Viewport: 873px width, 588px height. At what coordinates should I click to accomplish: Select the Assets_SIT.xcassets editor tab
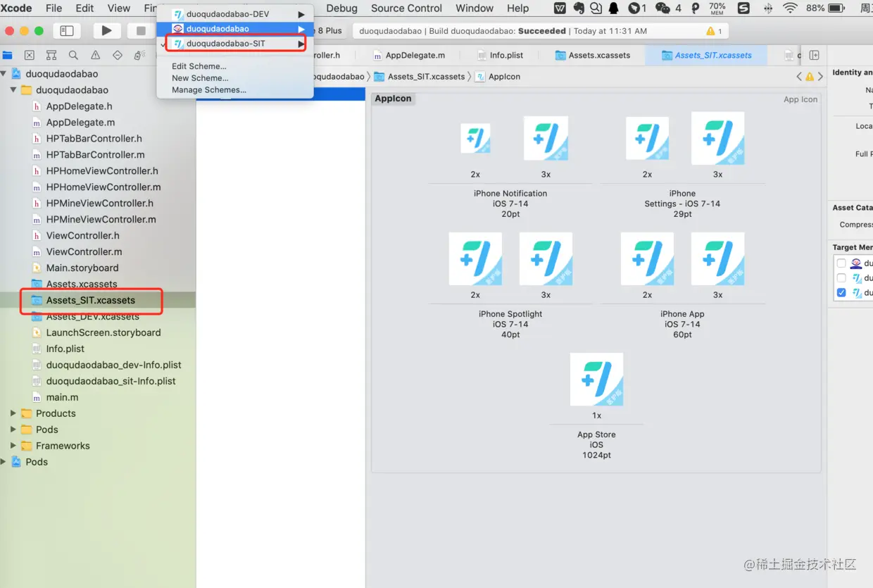(707, 55)
